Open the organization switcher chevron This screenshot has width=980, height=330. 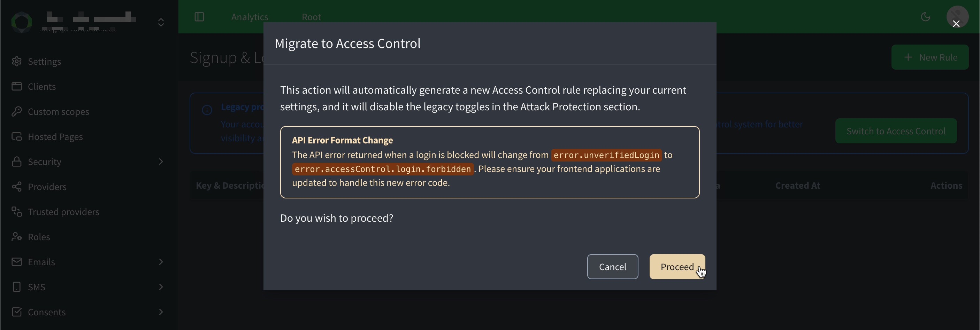click(161, 22)
